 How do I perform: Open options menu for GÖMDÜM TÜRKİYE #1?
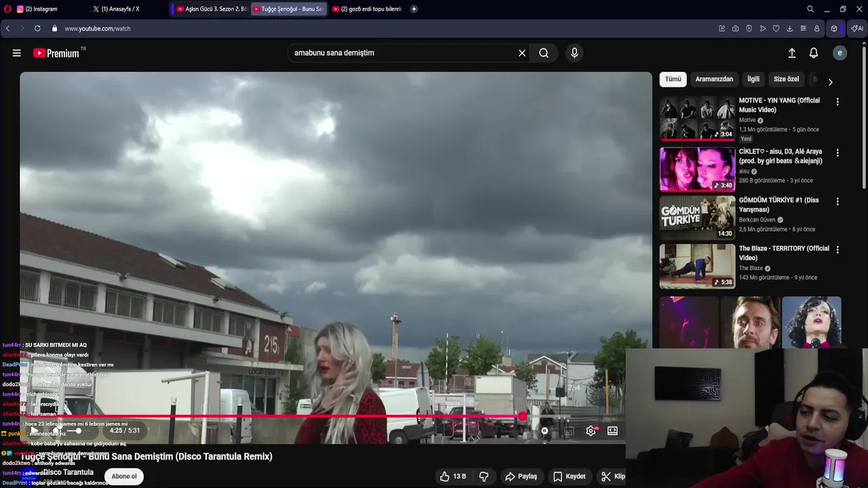(837, 201)
